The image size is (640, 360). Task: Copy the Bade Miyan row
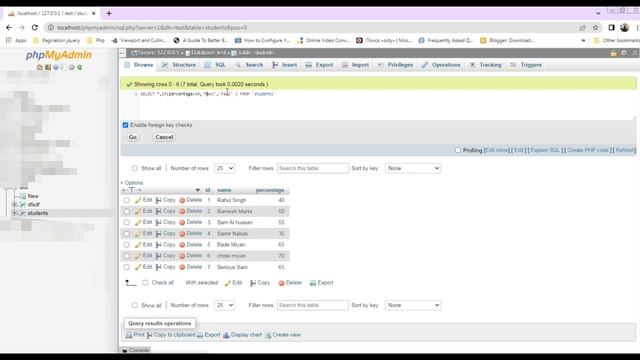point(166,244)
